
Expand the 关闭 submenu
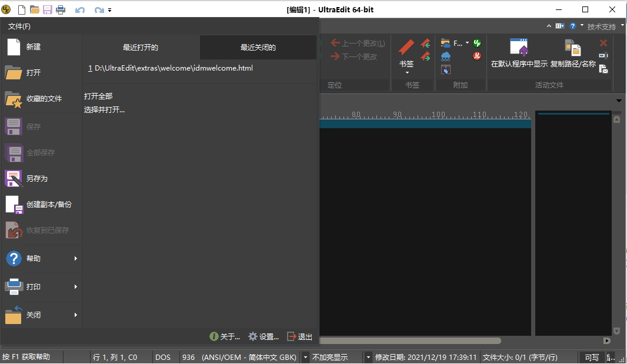42,315
